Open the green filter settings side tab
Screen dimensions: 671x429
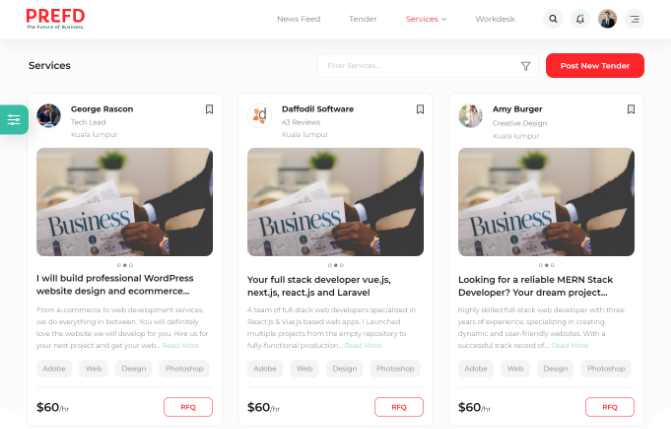14,119
